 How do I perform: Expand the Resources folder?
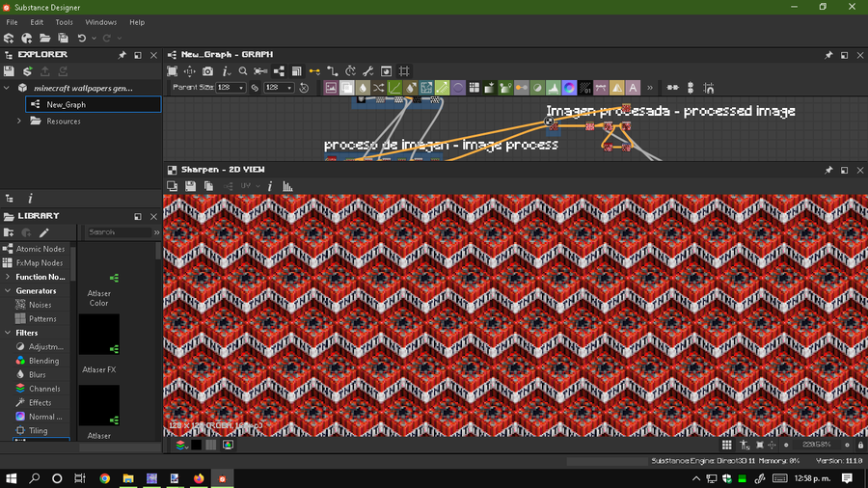click(x=19, y=121)
